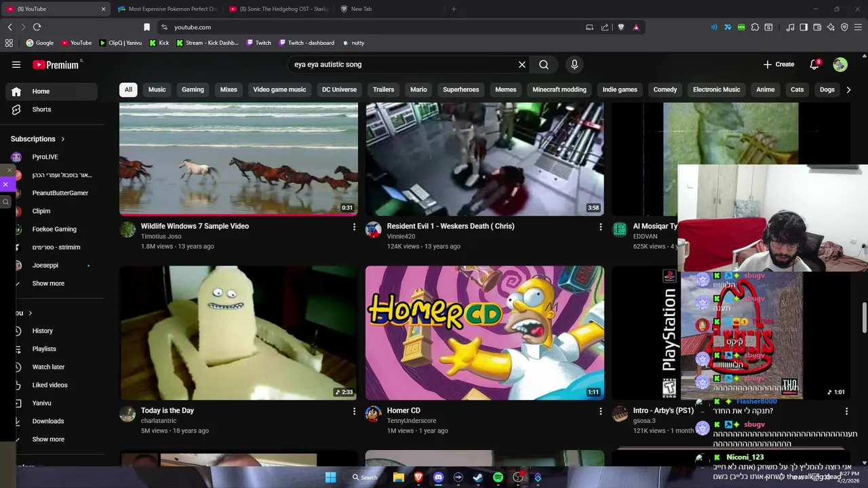Select the All filter chip

tap(128, 89)
